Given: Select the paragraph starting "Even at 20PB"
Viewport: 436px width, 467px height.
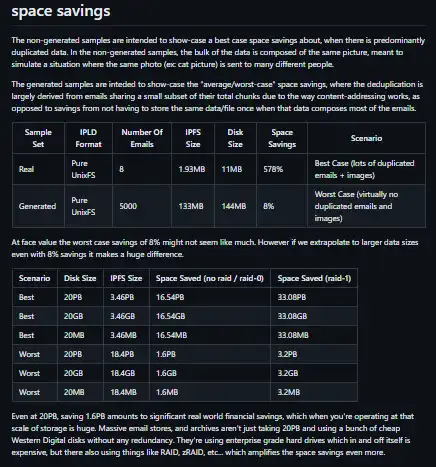Looking at the screenshot, I should 212,434.
